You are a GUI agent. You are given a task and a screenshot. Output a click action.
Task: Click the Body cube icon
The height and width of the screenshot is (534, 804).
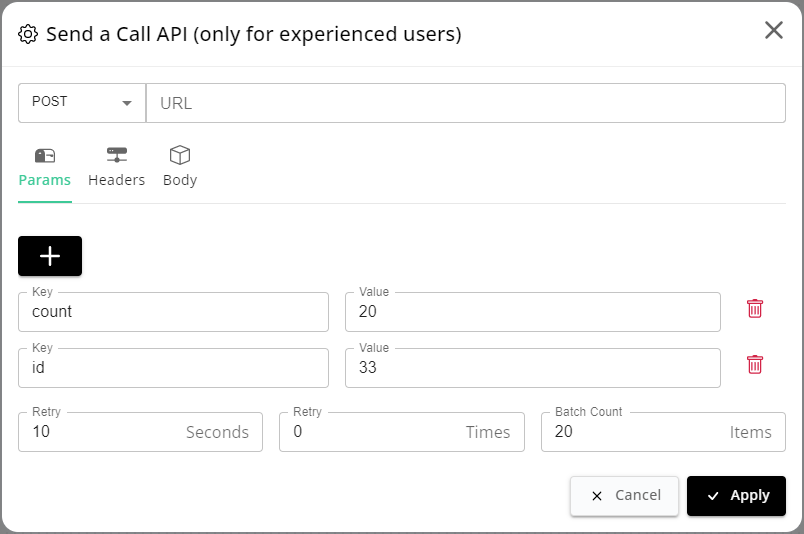click(x=180, y=155)
